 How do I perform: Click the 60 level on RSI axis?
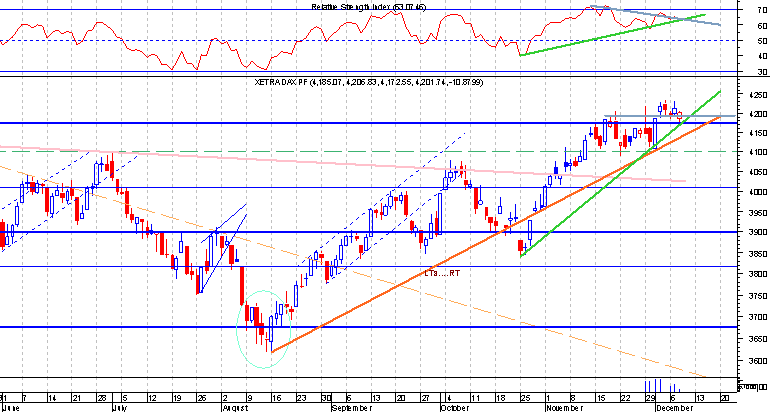tap(763, 26)
